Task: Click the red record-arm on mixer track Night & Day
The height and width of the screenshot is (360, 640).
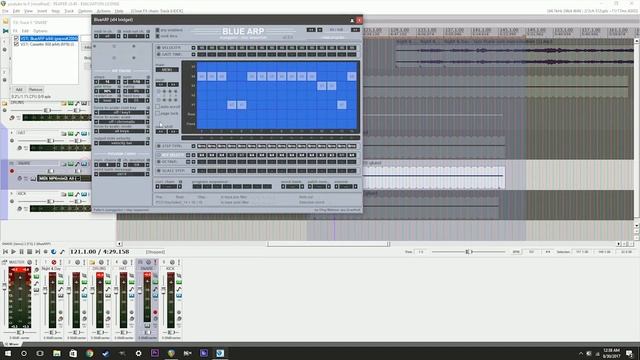Action: point(53,262)
